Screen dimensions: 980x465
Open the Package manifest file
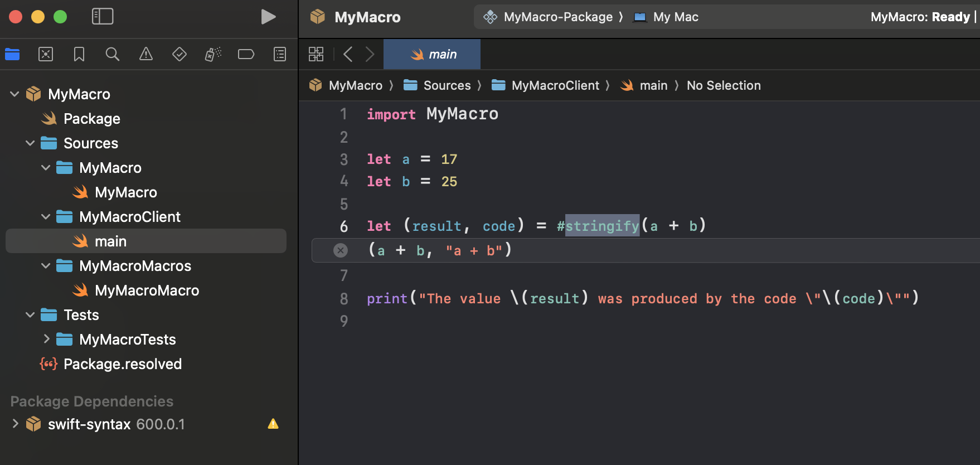pyautogui.click(x=146, y=118)
